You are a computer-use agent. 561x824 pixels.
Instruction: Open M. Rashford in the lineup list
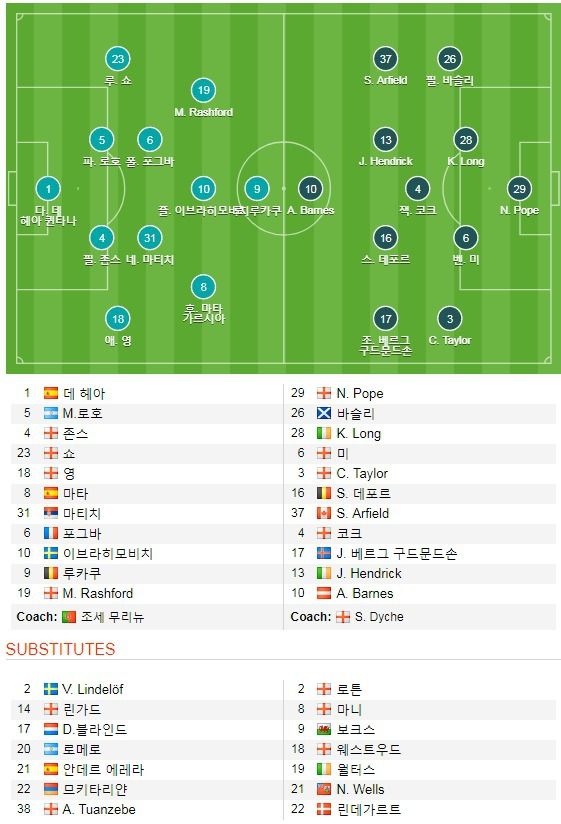(98, 593)
